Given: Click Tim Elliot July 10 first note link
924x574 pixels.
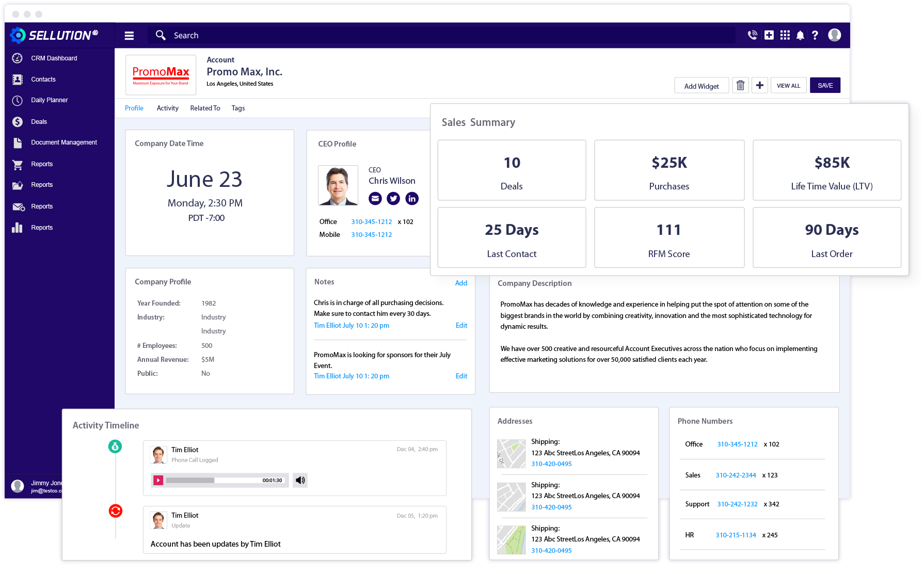Looking at the screenshot, I should pos(352,325).
